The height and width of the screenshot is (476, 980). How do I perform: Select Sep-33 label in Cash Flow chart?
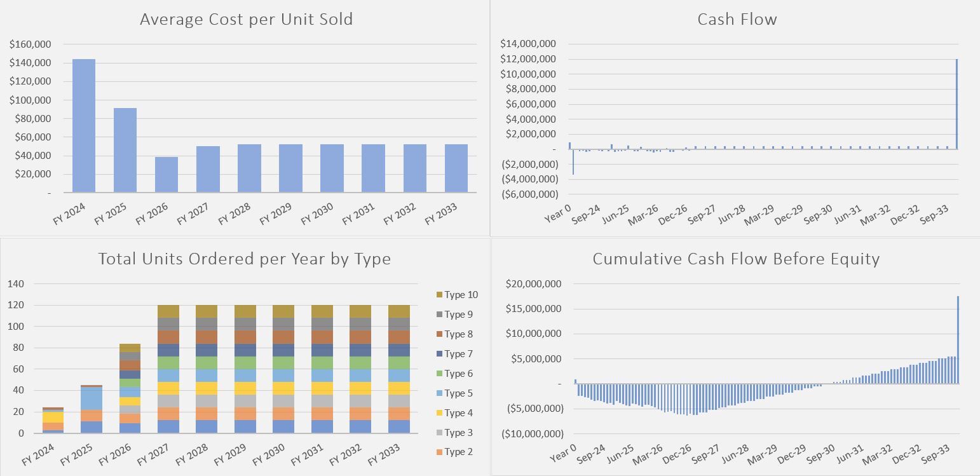pyautogui.click(x=934, y=214)
